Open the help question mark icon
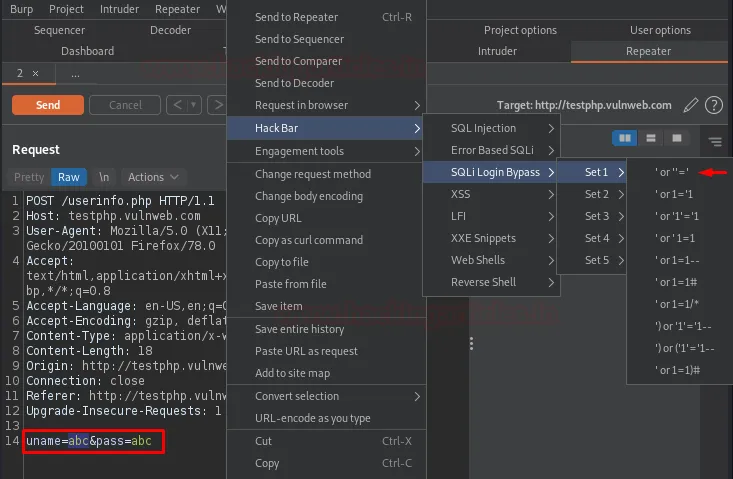 point(714,105)
